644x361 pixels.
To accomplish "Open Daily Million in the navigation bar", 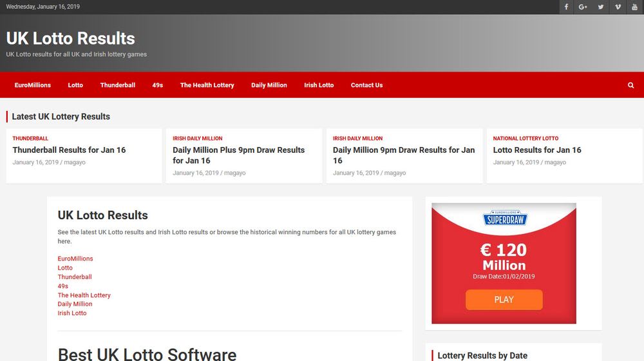I will pyautogui.click(x=269, y=85).
